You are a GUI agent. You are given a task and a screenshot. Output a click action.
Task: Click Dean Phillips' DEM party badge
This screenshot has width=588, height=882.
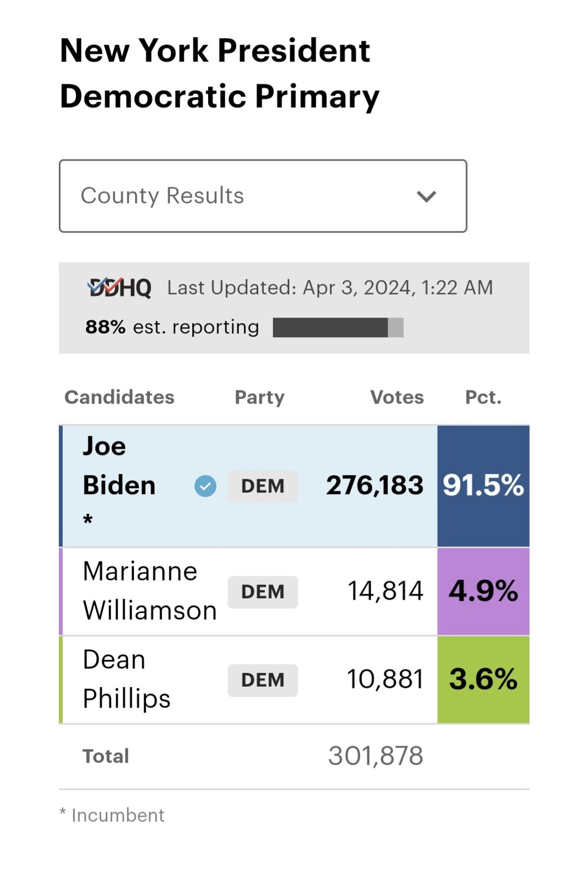[x=263, y=680]
